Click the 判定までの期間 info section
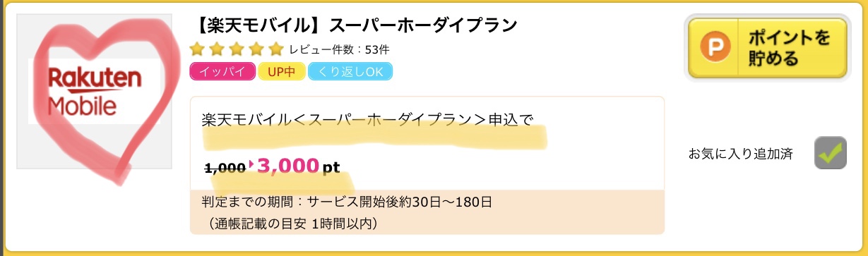This screenshot has height=256, width=868. click(x=427, y=212)
